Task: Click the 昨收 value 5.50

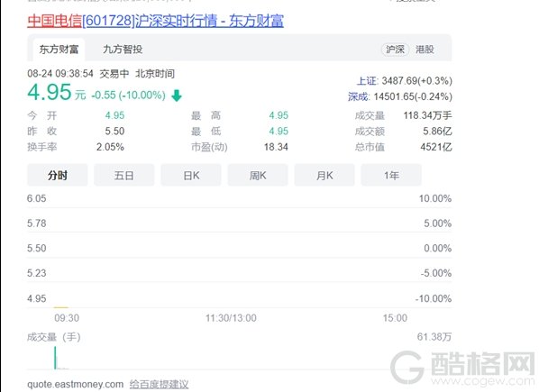Action: click(114, 132)
